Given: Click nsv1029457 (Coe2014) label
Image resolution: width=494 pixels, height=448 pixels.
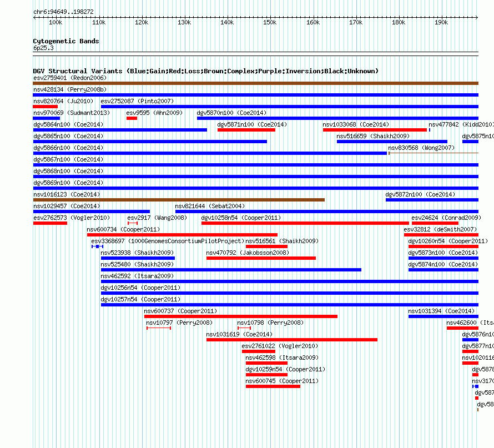Looking at the screenshot, I should (67, 206).
